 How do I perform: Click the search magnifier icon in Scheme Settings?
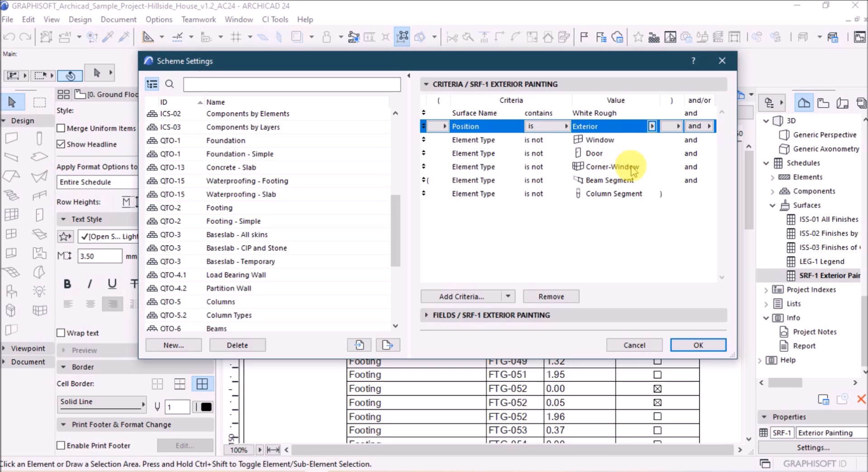click(170, 84)
